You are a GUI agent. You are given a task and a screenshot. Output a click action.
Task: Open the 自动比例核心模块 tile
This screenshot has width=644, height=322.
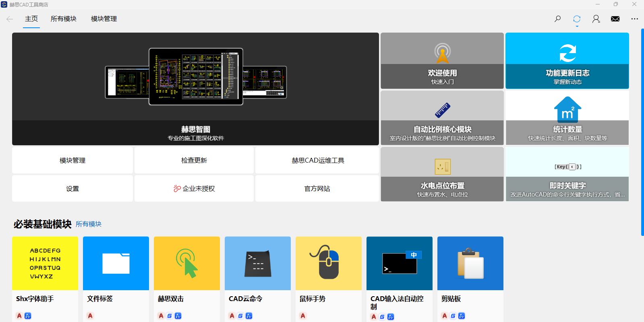(x=442, y=118)
